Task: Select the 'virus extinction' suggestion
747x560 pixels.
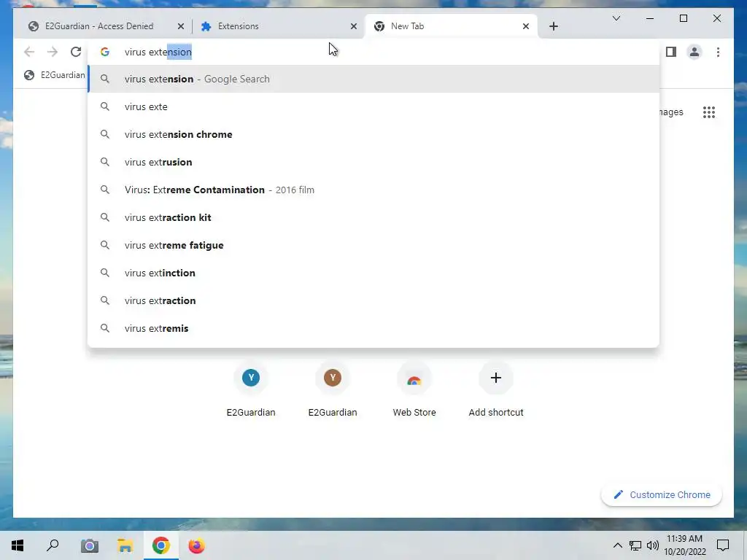Action: pos(374,273)
